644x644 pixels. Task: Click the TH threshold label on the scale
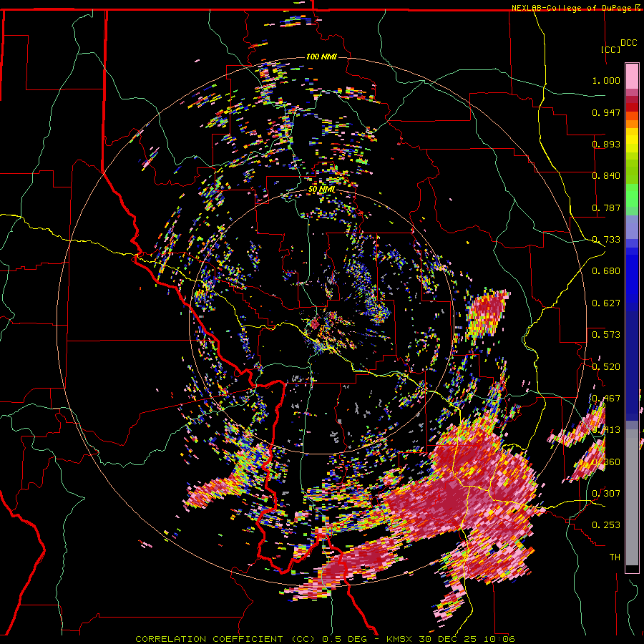(x=615, y=557)
